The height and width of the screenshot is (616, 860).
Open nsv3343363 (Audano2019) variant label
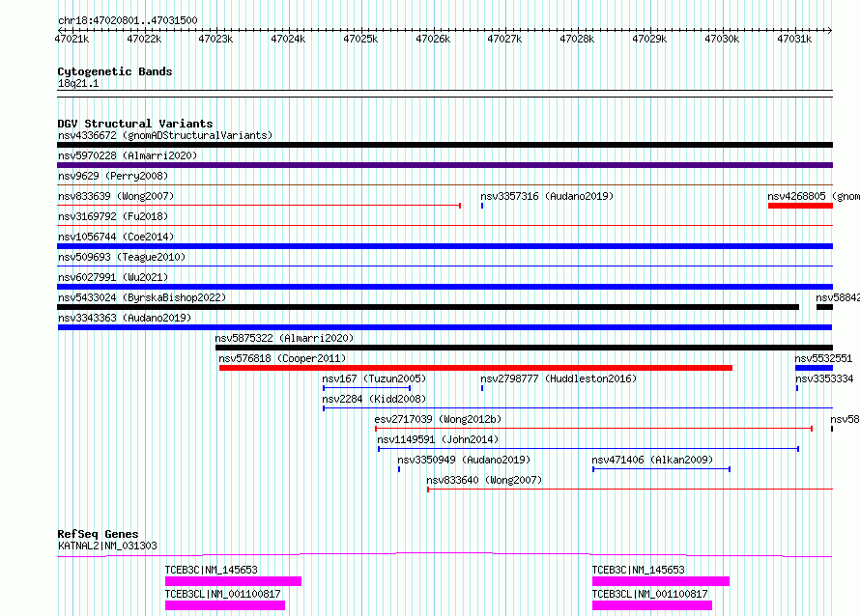125,318
